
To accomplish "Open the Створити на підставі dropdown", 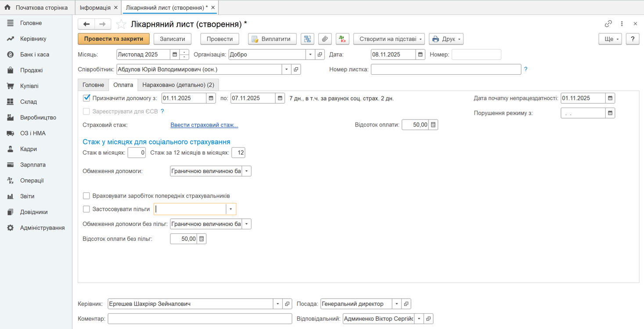I will point(389,39).
